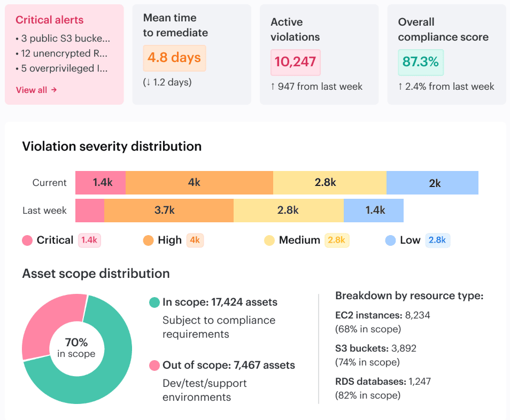The image size is (510, 420).
Task: Click the Critical 1.4k count badge
Action: coord(89,240)
